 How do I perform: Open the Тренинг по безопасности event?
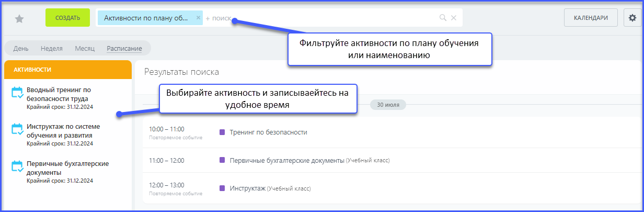coord(268,132)
